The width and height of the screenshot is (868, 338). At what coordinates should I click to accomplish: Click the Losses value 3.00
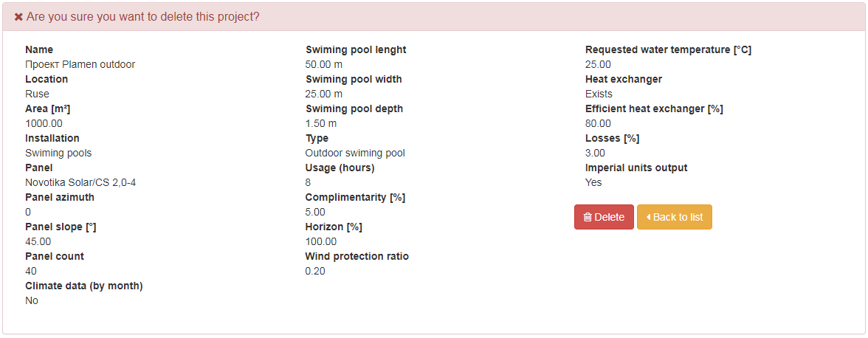coord(596,154)
